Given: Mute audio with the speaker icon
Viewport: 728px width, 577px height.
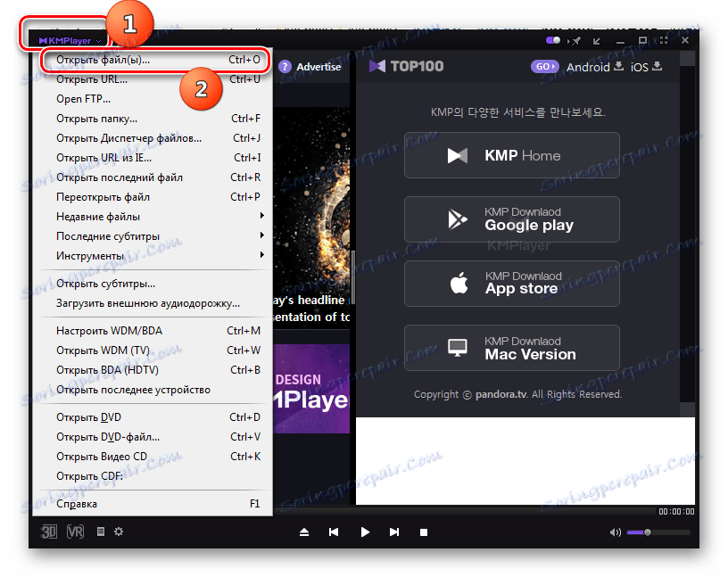Looking at the screenshot, I should pos(616,532).
